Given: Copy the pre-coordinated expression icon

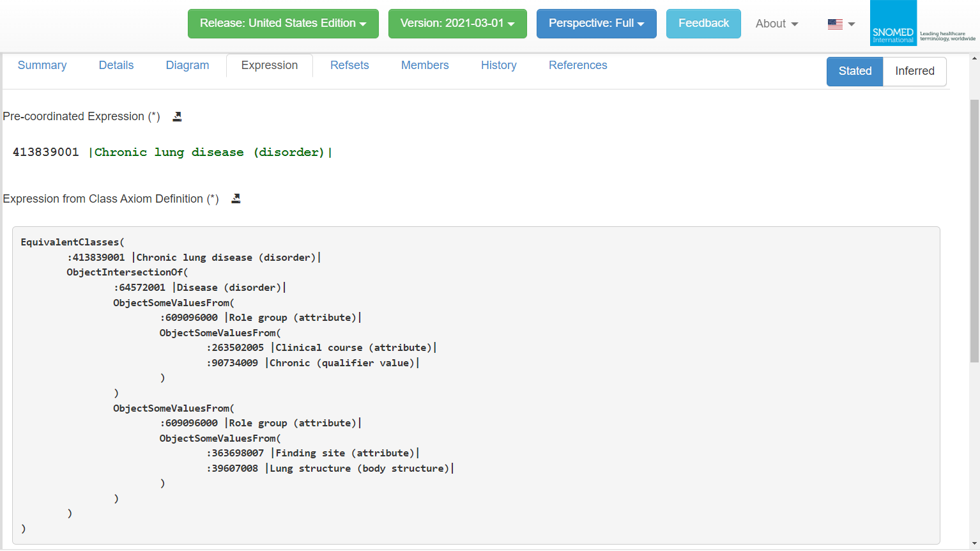Looking at the screenshot, I should point(177,116).
